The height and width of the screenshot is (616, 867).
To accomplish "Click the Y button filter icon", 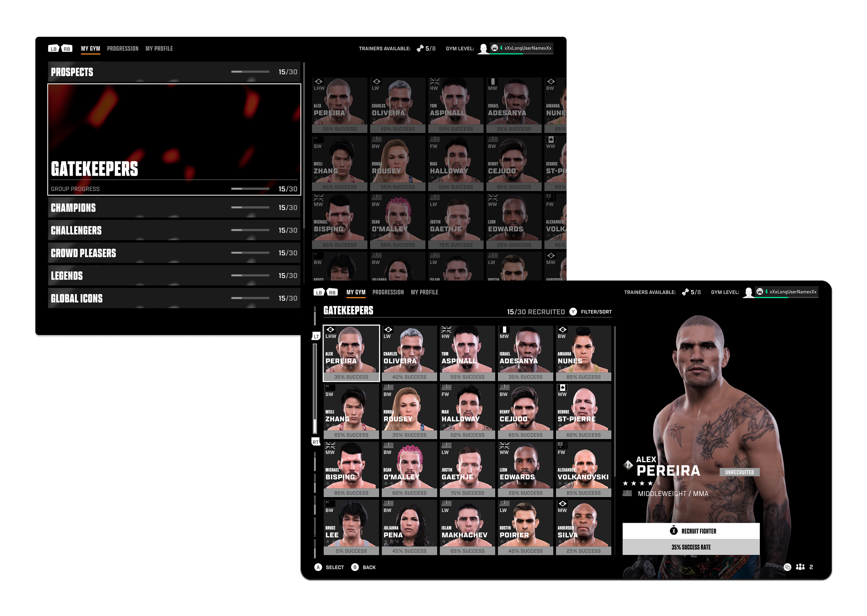I will point(573,311).
